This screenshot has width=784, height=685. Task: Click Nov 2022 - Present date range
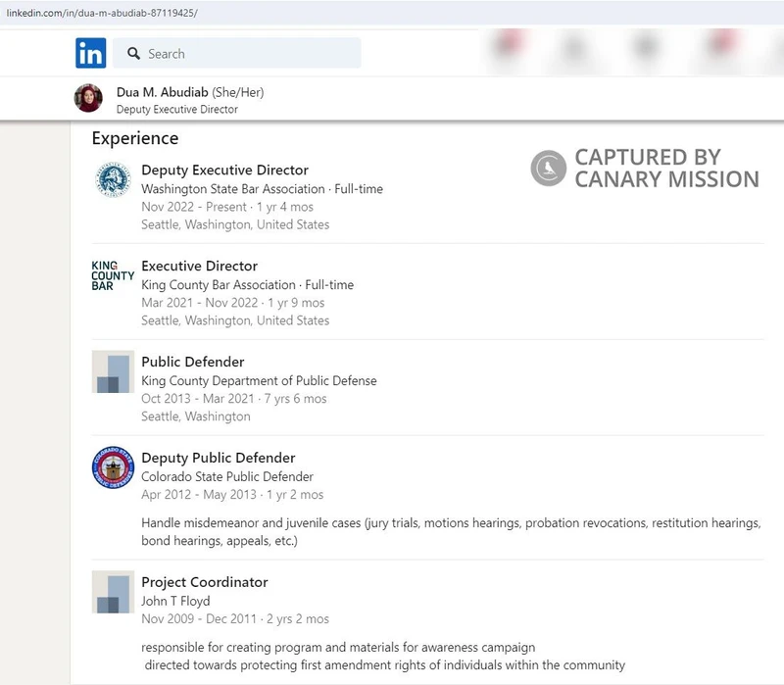point(194,207)
